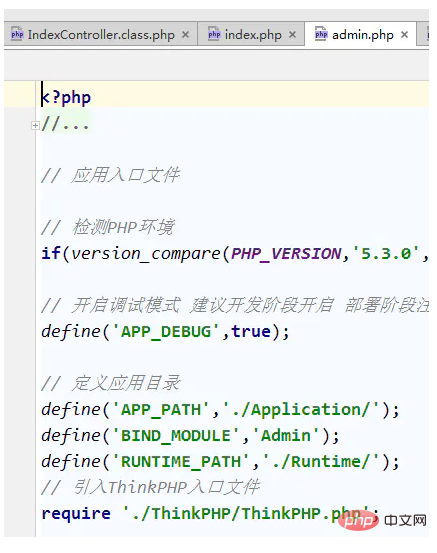Image resolution: width=437 pixels, height=553 pixels.
Task: Click the 'true' keyword in APP_DEBUG define
Action: [251, 331]
